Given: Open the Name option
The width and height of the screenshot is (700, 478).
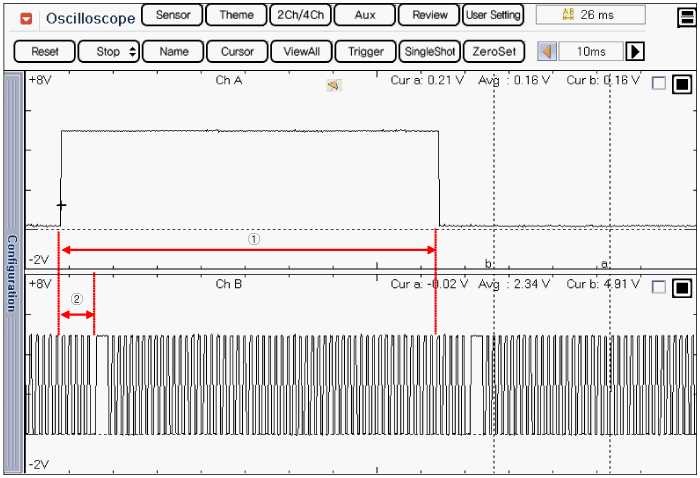Looking at the screenshot, I should click(x=174, y=51).
